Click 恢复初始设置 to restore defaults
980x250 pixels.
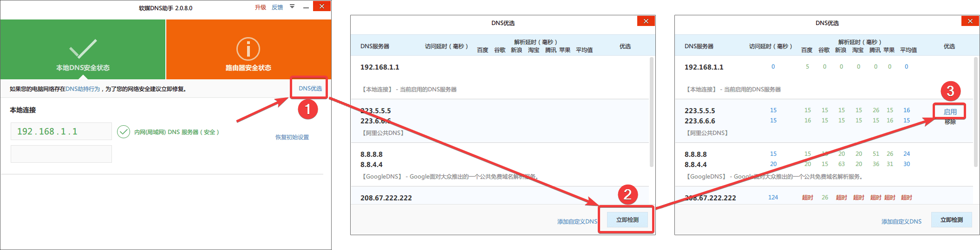[x=292, y=137]
